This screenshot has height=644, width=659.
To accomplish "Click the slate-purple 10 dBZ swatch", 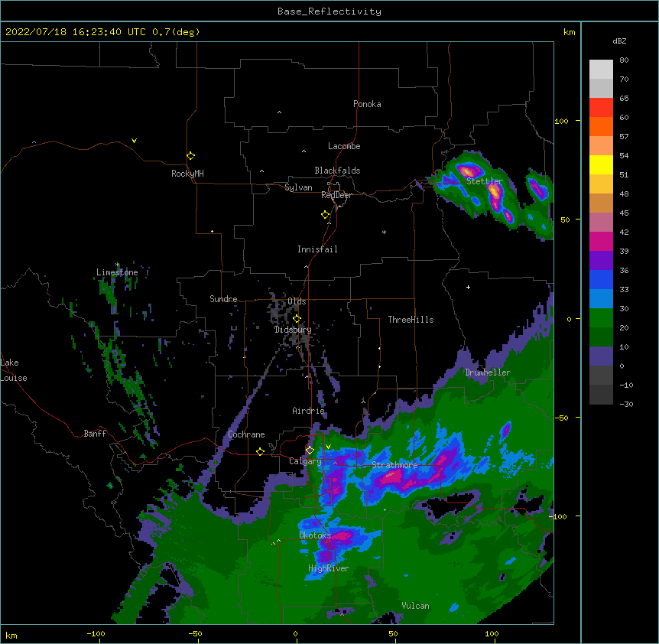I will (x=601, y=356).
